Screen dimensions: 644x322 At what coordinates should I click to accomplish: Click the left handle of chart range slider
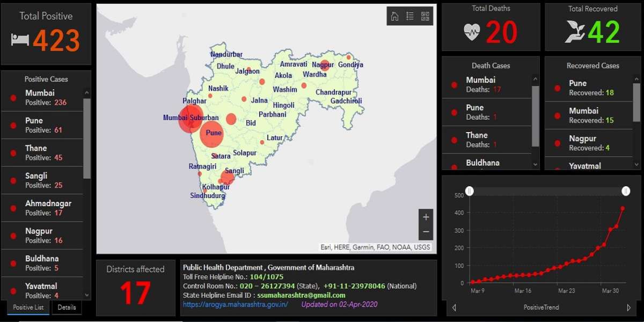[470, 191]
